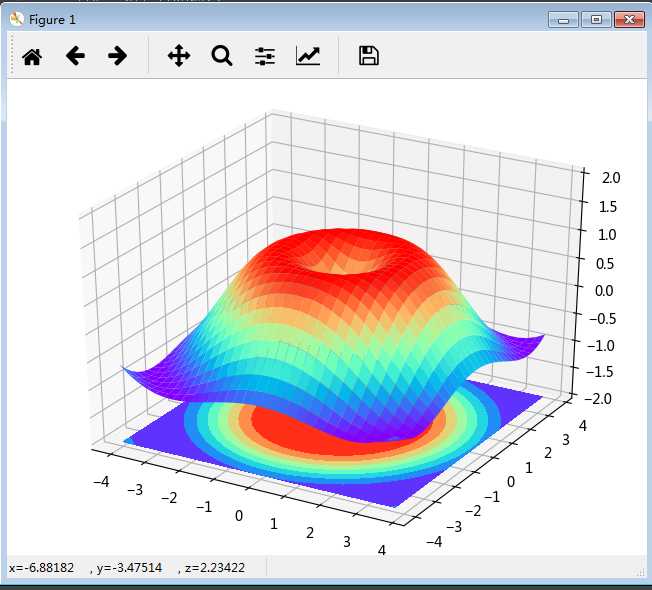652x590 pixels.
Task: Click z-axis tick label 0.0
Action: tap(604, 291)
